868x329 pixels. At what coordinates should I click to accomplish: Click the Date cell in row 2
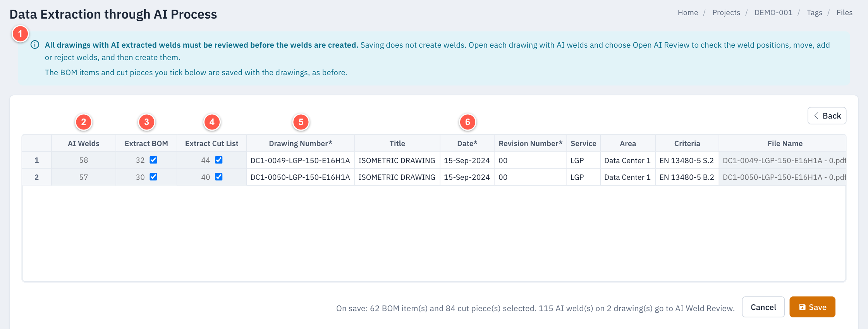[467, 177]
